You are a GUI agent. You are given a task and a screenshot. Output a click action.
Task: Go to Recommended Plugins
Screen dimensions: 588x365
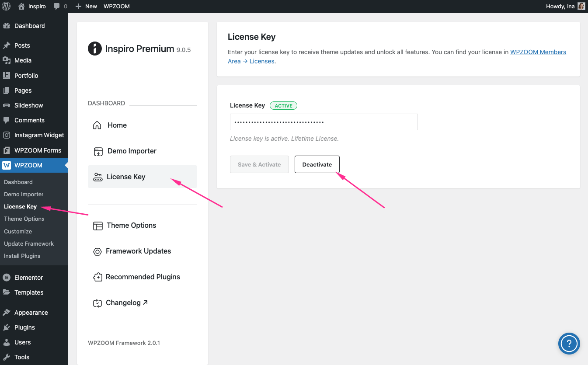[x=143, y=277]
